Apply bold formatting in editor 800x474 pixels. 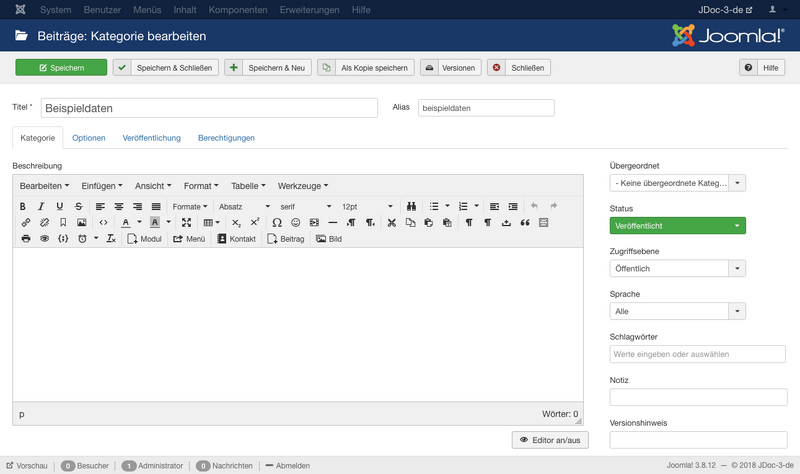click(22, 206)
